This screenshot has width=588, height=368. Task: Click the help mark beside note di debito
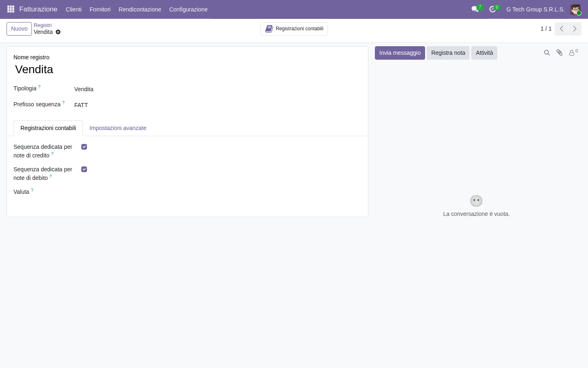(51, 176)
